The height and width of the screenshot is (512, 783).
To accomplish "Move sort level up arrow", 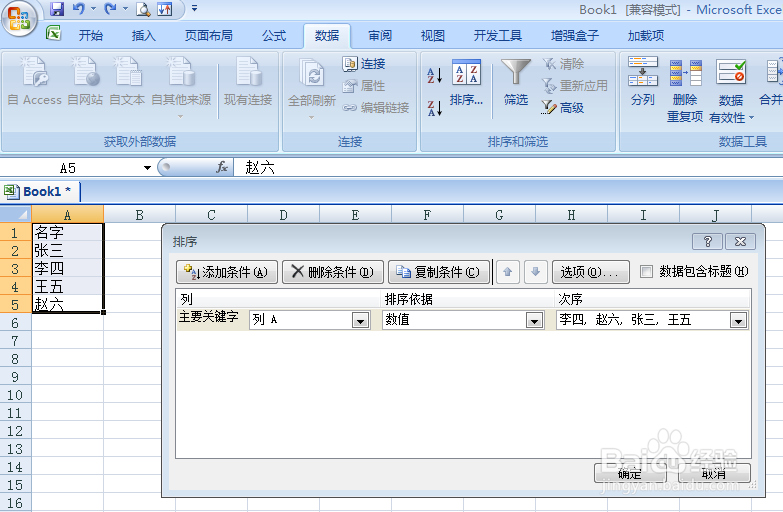I will pyautogui.click(x=508, y=272).
